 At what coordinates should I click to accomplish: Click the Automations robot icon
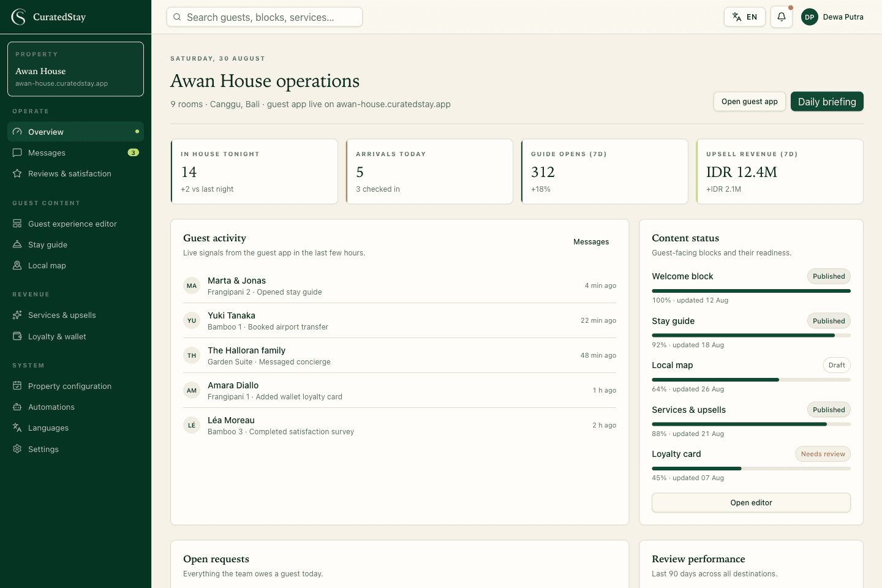point(17,407)
